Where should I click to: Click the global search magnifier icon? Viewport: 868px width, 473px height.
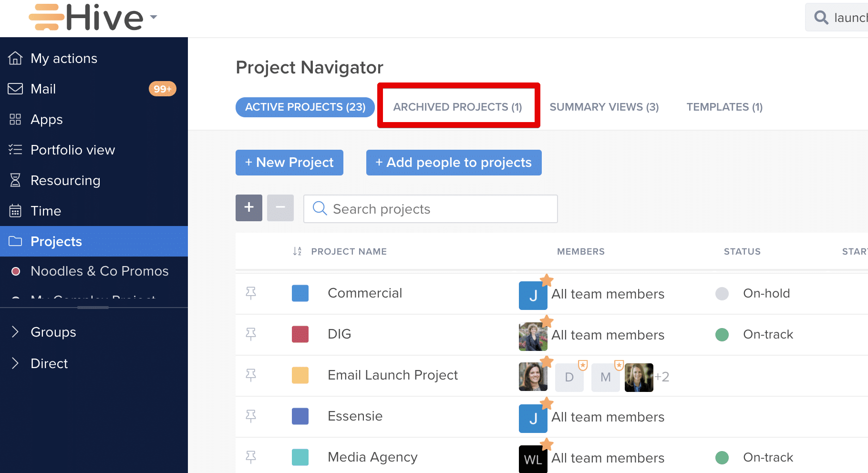(821, 18)
